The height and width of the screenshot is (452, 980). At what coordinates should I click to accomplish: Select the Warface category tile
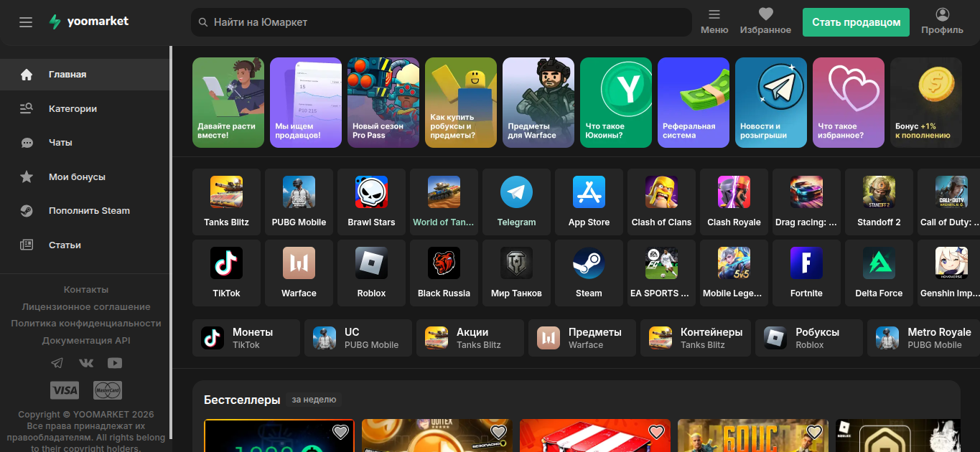tap(299, 273)
